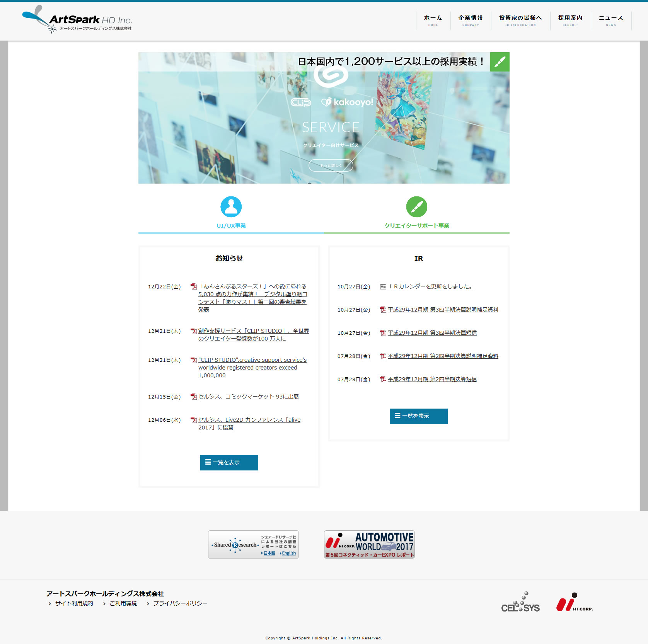Image resolution: width=648 pixels, height=644 pixels.
Task: Open セルシス Live2D alive 2017 news link
Action: pos(249,424)
